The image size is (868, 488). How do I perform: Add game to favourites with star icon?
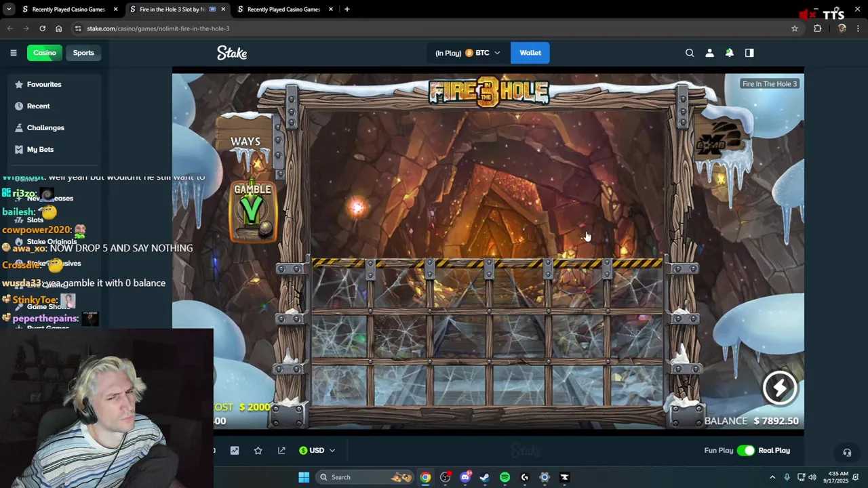(x=258, y=450)
